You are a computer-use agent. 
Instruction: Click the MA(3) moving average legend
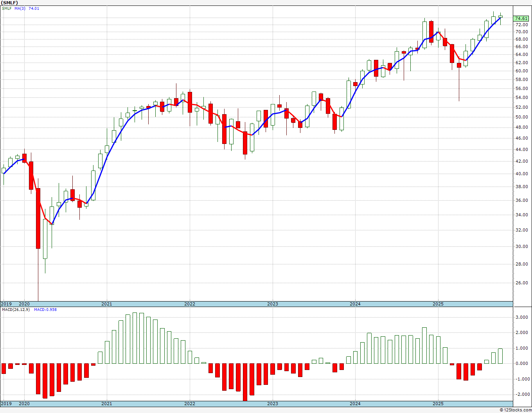[20, 8]
